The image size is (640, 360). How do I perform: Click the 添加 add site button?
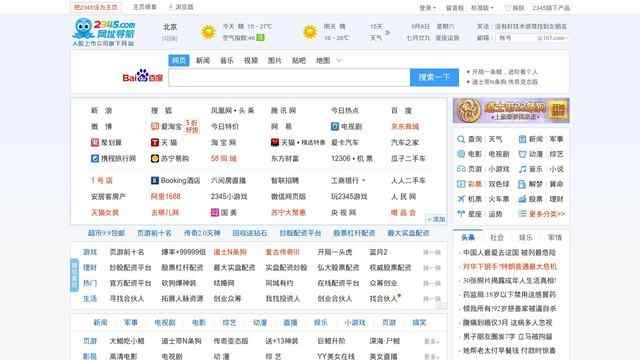(x=436, y=219)
